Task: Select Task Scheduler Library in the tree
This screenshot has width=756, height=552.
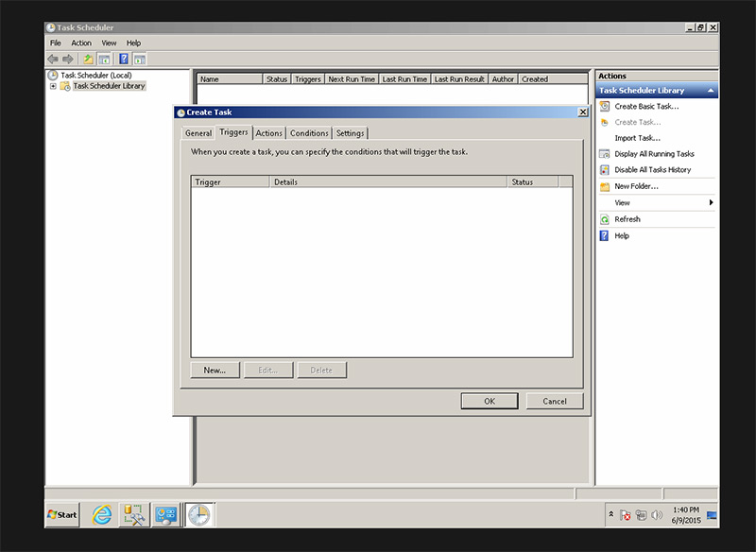Action: click(x=109, y=86)
